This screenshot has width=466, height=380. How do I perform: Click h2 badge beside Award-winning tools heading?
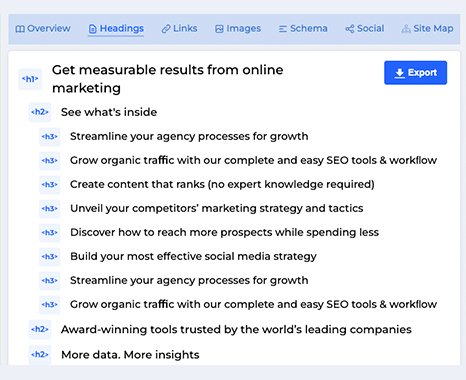tap(40, 329)
